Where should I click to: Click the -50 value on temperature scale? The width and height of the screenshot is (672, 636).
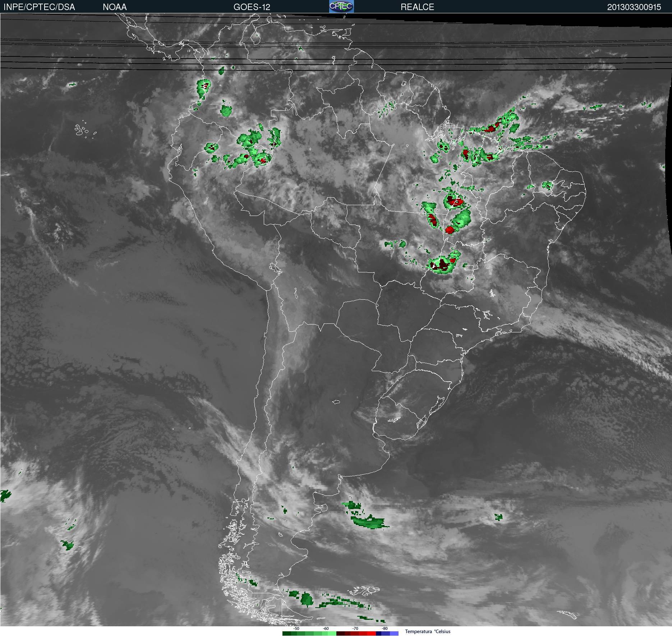(x=296, y=628)
